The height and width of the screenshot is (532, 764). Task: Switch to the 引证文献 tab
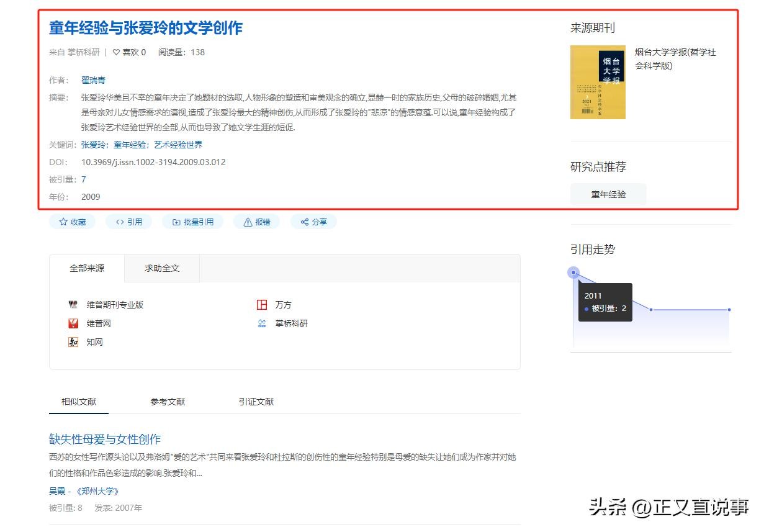tap(256, 402)
